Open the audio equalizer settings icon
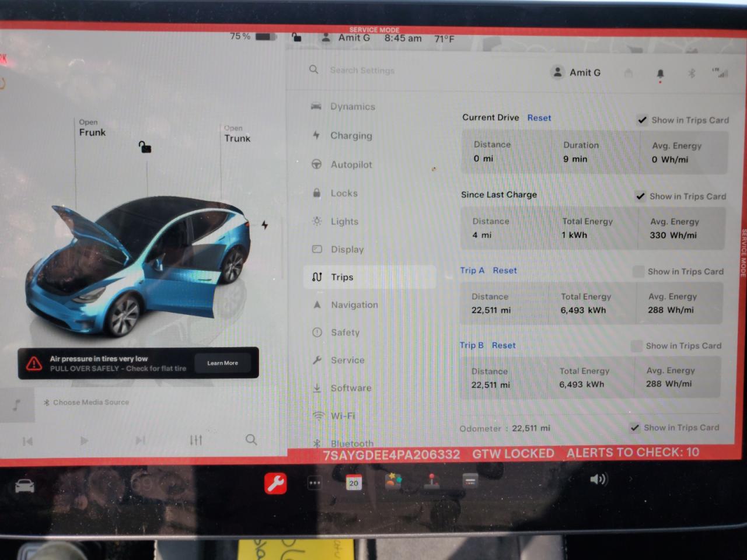This screenshot has width=747, height=560. 196,440
